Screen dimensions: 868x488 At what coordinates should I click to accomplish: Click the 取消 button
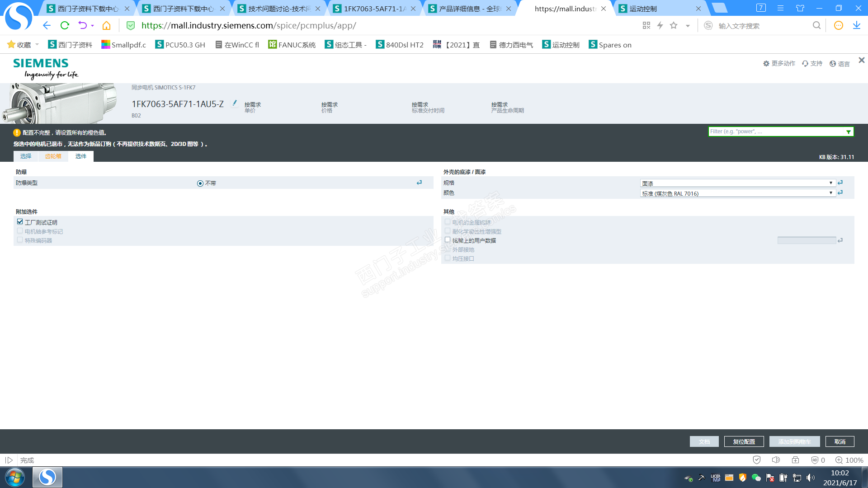click(840, 441)
